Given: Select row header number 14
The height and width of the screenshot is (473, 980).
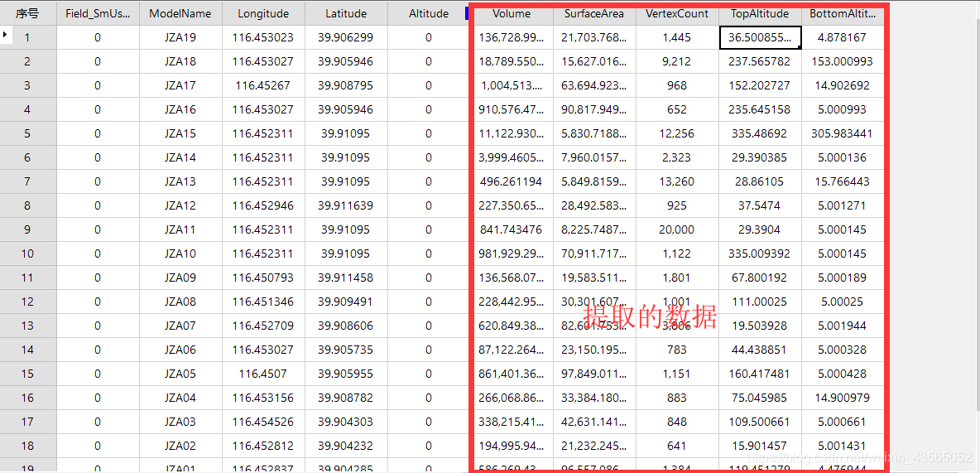Looking at the screenshot, I should click(28, 350).
